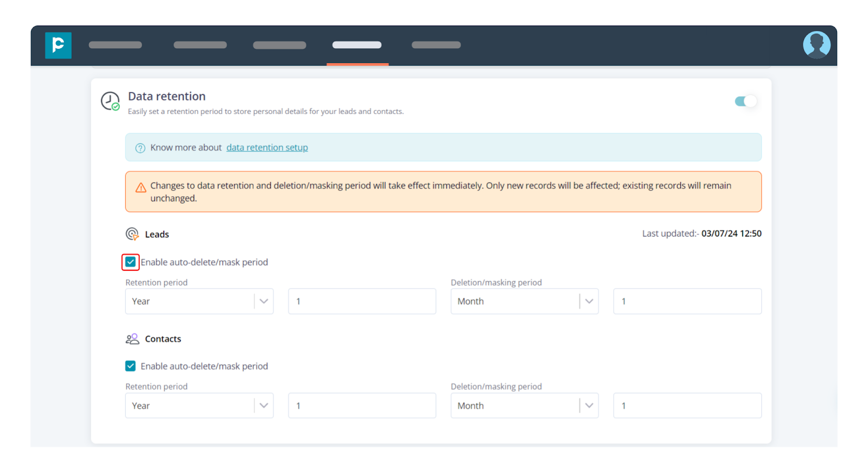868x475 pixels.
Task: Click the Contacts people icon
Action: [132, 339]
